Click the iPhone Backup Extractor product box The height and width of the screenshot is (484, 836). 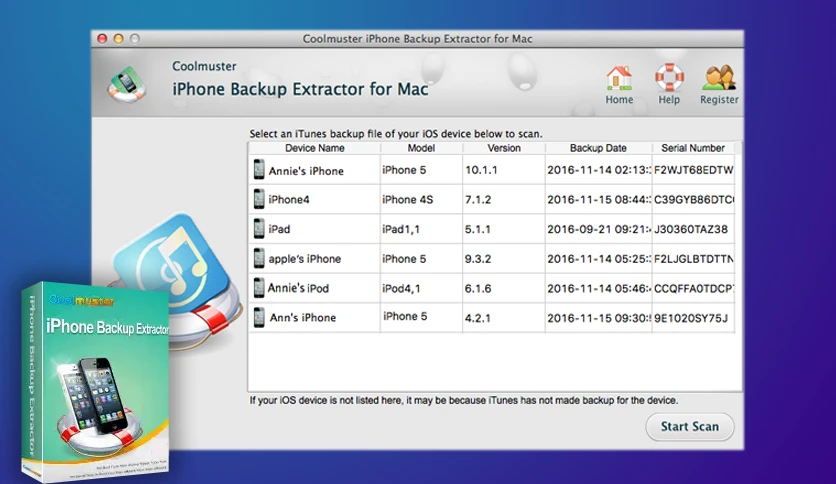(x=96, y=381)
